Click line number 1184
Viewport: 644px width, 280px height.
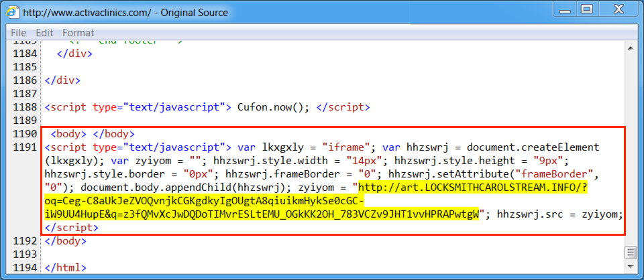(x=25, y=54)
